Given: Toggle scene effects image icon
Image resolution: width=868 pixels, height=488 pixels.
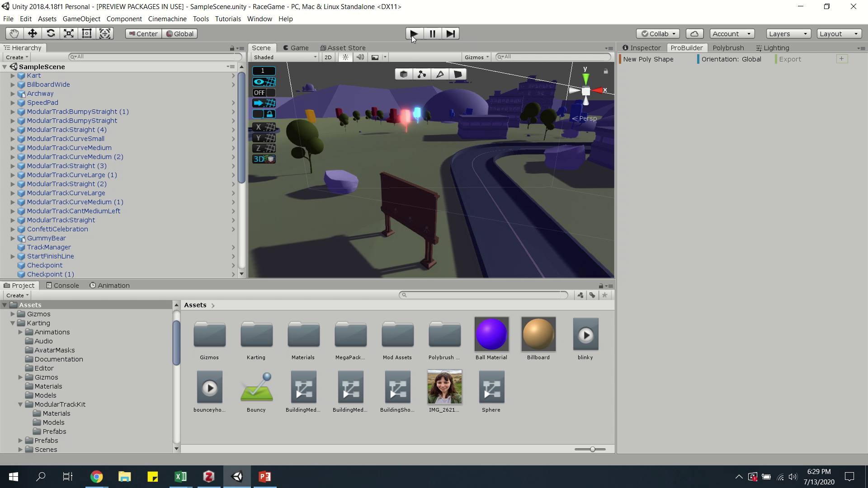Looking at the screenshot, I should pyautogui.click(x=375, y=57).
